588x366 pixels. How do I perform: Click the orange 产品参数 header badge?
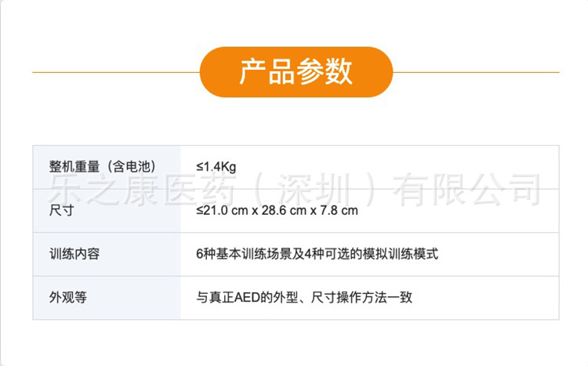tap(296, 71)
